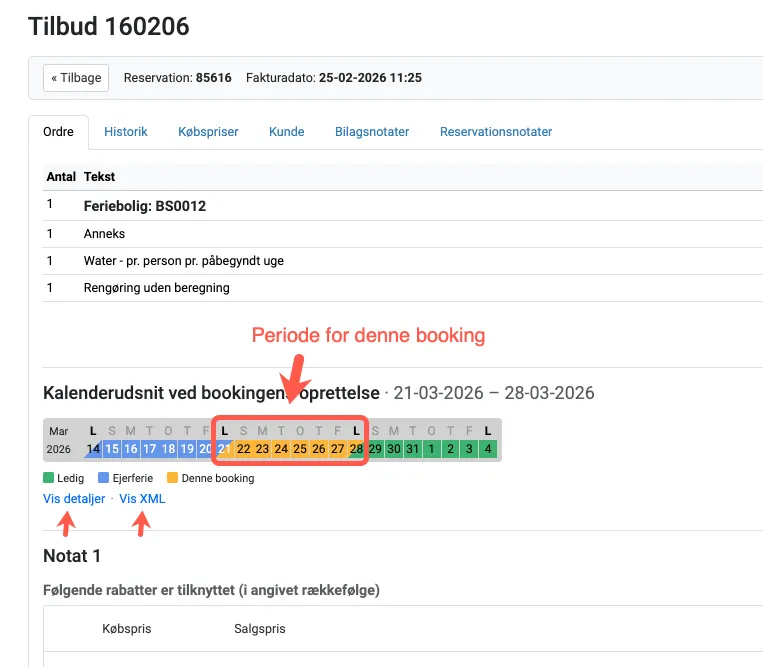Click the orange Denne booking legend swatch
The image size is (763, 667).
pyautogui.click(x=172, y=478)
